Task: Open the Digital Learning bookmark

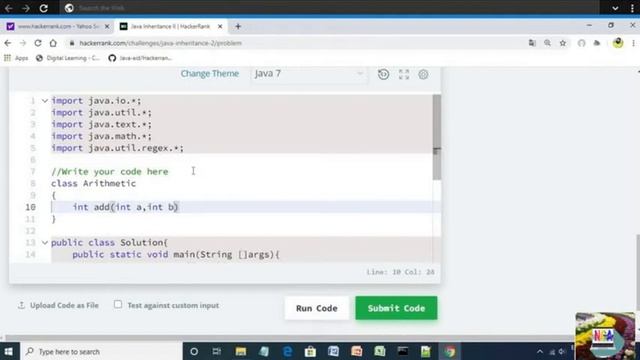Action: click(68, 58)
